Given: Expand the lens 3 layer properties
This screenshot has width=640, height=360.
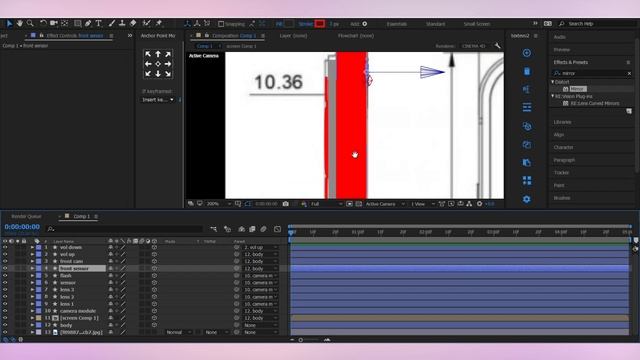Looking at the screenshot, I should pyautogui.click(x=32, y=290).
